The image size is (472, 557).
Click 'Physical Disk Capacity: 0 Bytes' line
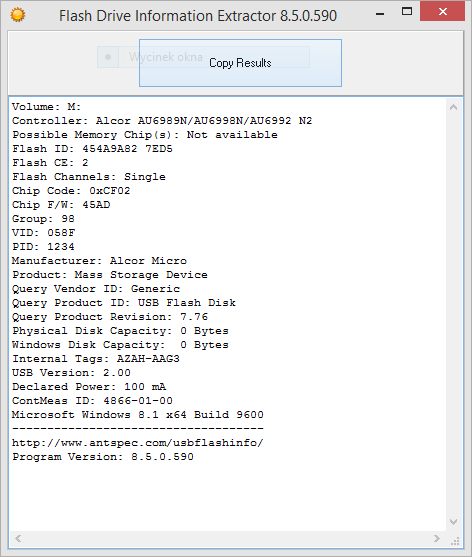tap(120, 331)
